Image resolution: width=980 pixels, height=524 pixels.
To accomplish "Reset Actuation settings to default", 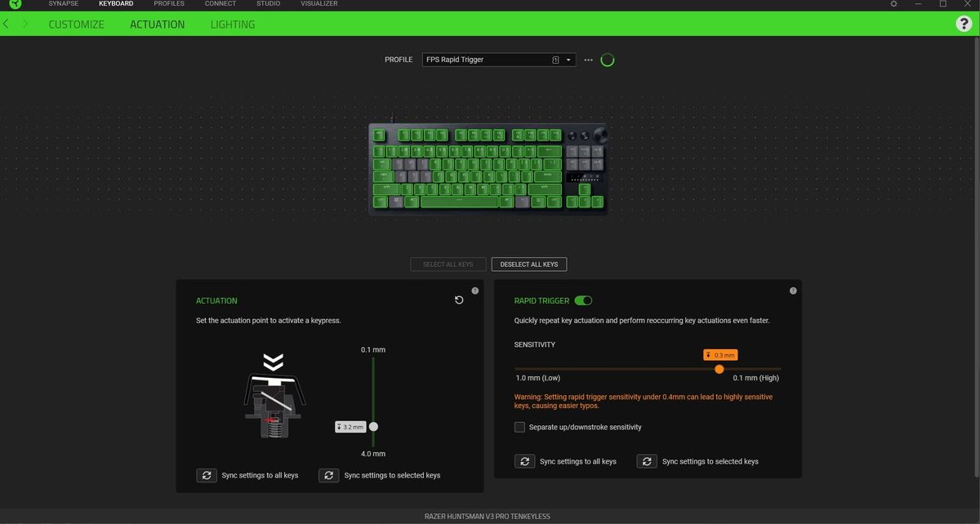I will [x=458, y=300].
